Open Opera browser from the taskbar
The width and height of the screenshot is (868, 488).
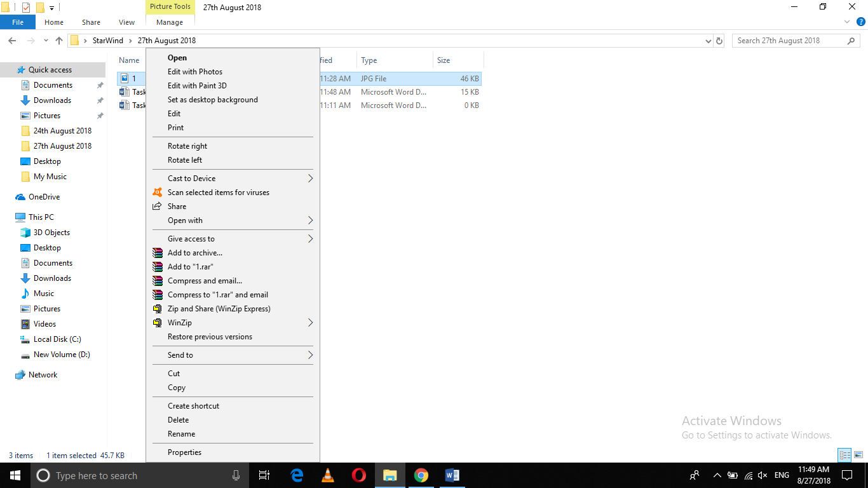pyautogui.click(x=358, y=475)
